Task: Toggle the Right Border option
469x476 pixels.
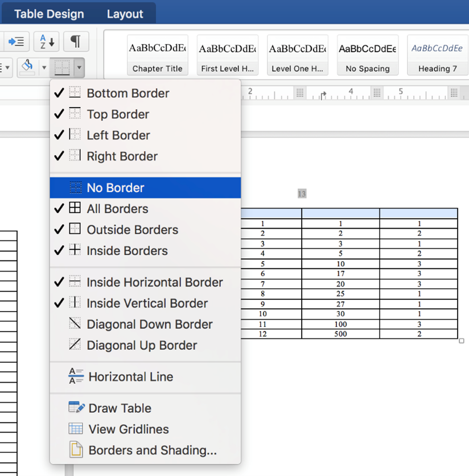Action: [x=145, y=156]
